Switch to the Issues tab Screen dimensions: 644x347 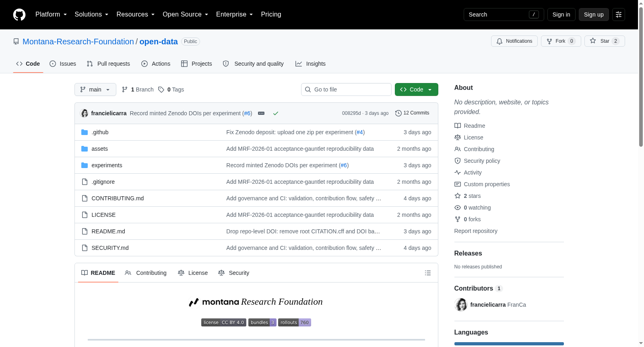(63, 64)
